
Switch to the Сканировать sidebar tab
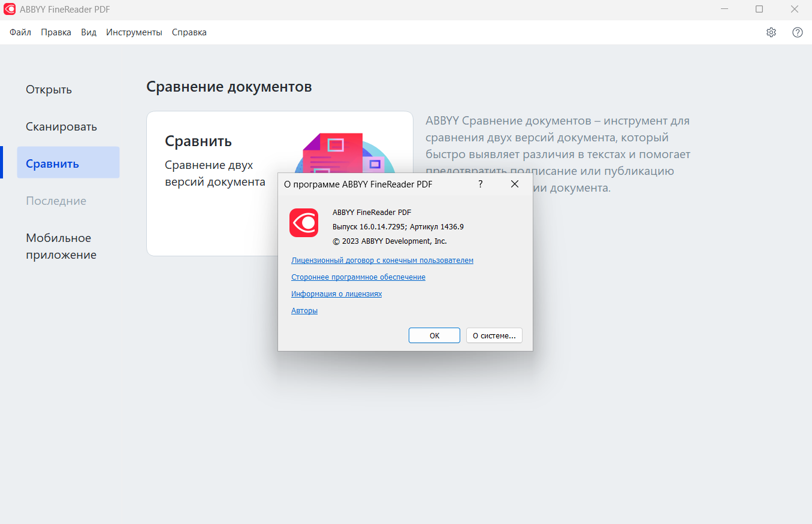tap(61, 127)
